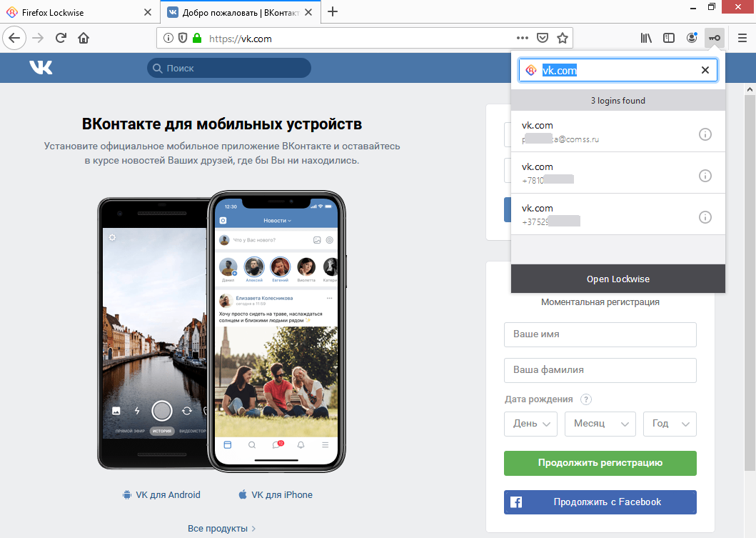Open tracking protection shield icon

[183, 38]
